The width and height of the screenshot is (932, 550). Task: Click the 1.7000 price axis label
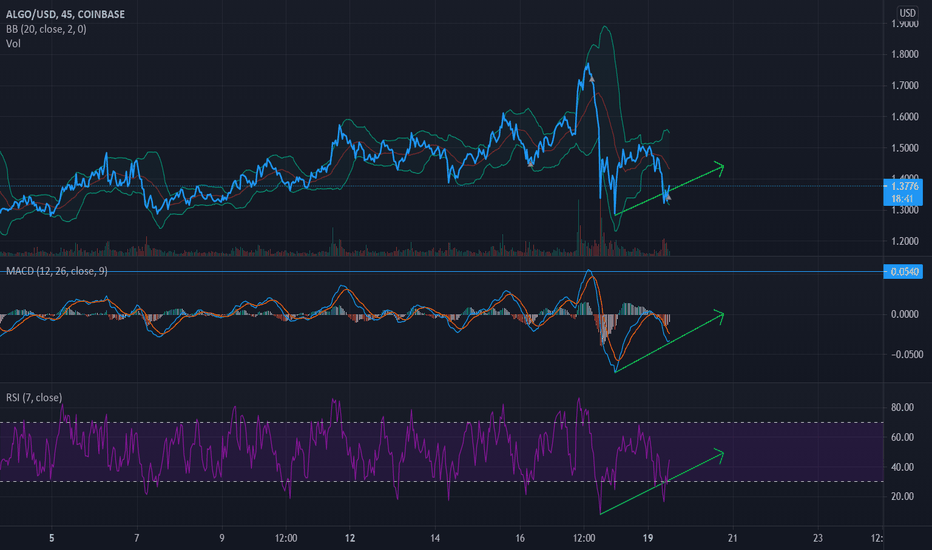click(x=905, y=86)
